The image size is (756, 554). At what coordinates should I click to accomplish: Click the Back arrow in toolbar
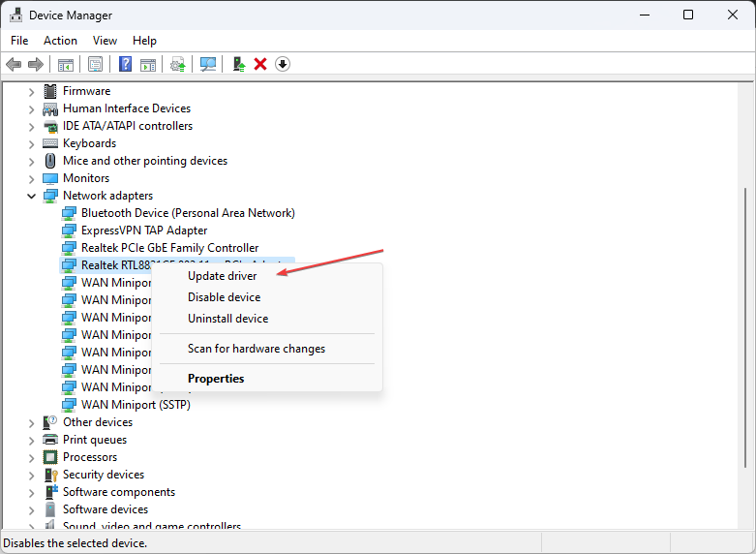(14, 64)
